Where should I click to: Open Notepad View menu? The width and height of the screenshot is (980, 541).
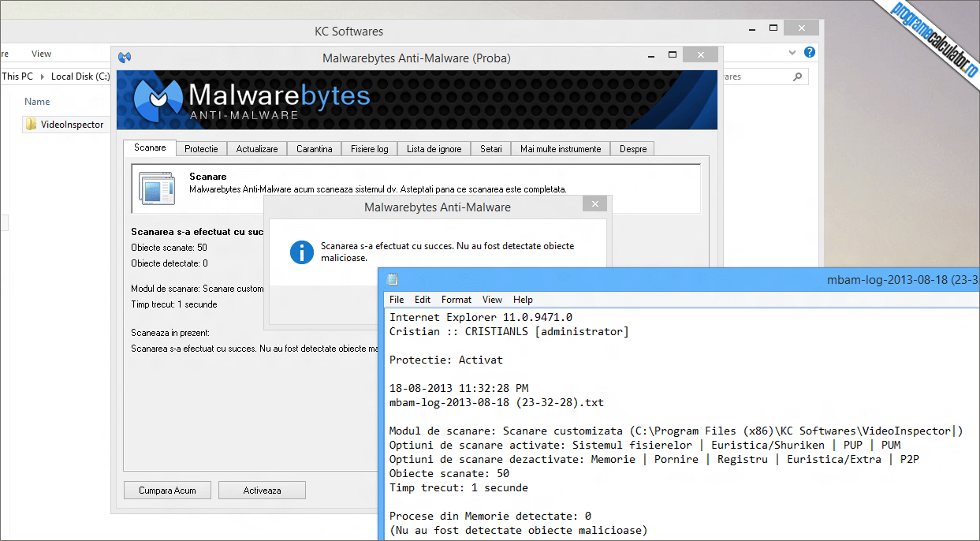pos(493,300)
